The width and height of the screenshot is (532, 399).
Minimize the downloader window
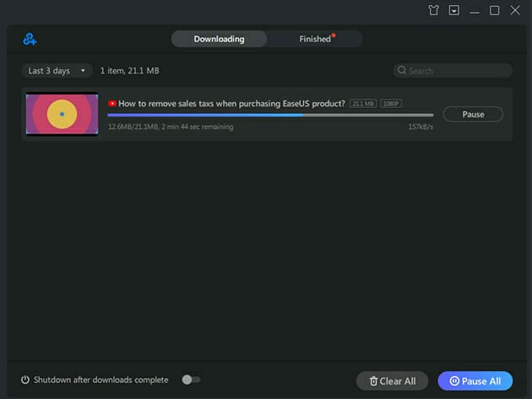[x=475, y=10]
